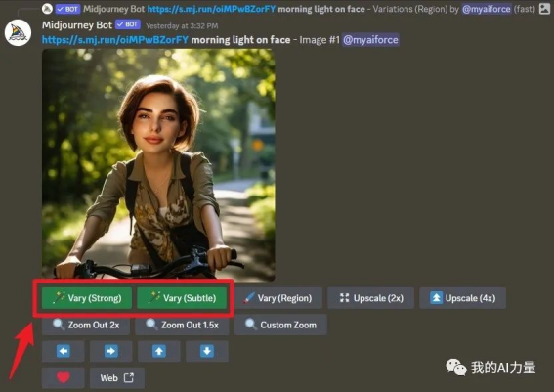
Task: Click the @myaiforce mention in message
Action: 370,40
